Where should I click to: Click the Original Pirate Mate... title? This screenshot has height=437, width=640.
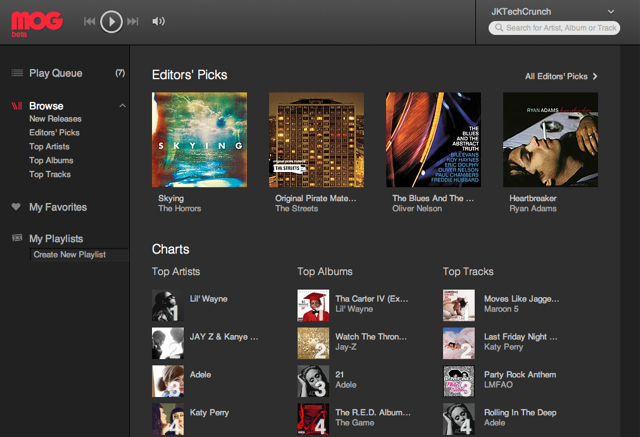point(316,198)
